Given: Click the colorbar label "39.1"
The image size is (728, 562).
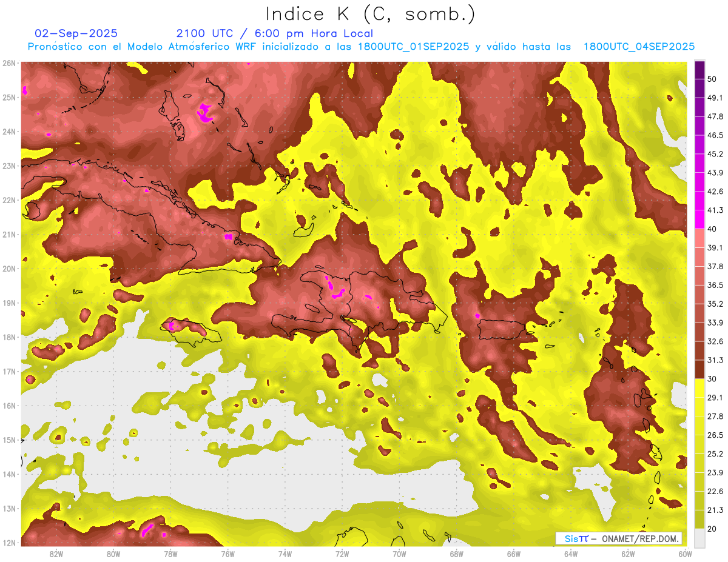Looking at the screenshot, I should [x=715, y=247].
